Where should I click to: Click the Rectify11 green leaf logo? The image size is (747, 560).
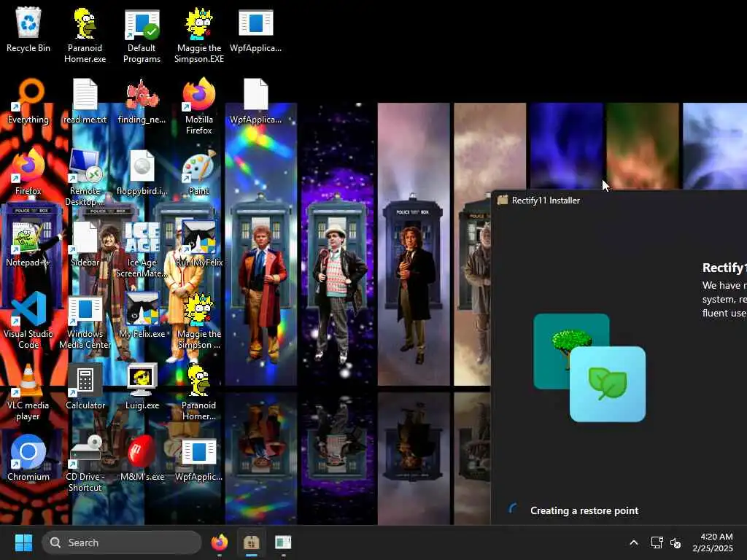608,384
